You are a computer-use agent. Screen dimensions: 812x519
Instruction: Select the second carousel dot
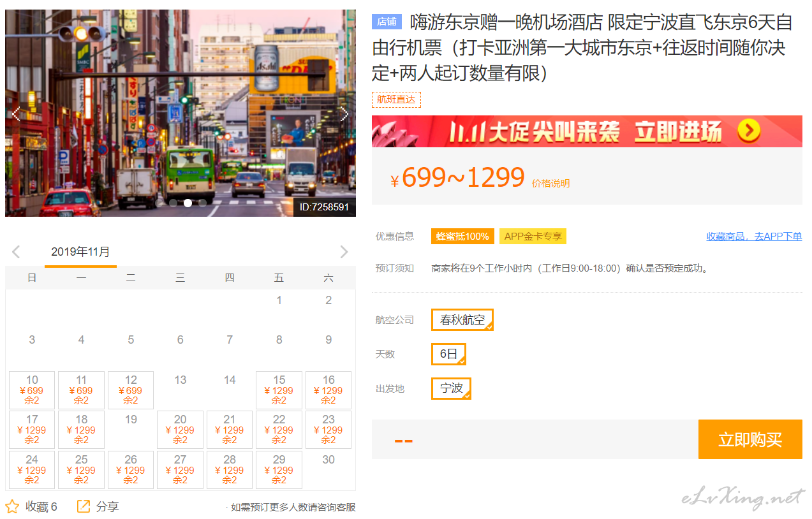pyautogui.click(x=173, y=203)
